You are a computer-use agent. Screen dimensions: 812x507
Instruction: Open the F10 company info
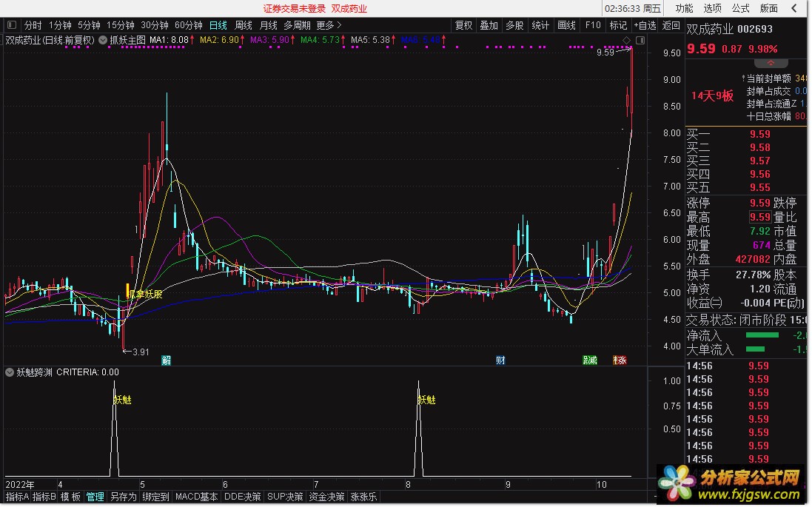click(592, 25)
